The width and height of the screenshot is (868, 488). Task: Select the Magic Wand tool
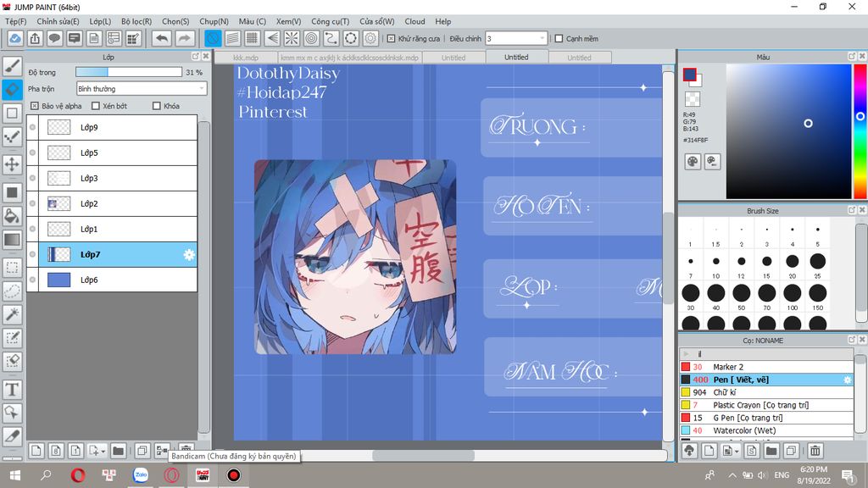(12, 314)
